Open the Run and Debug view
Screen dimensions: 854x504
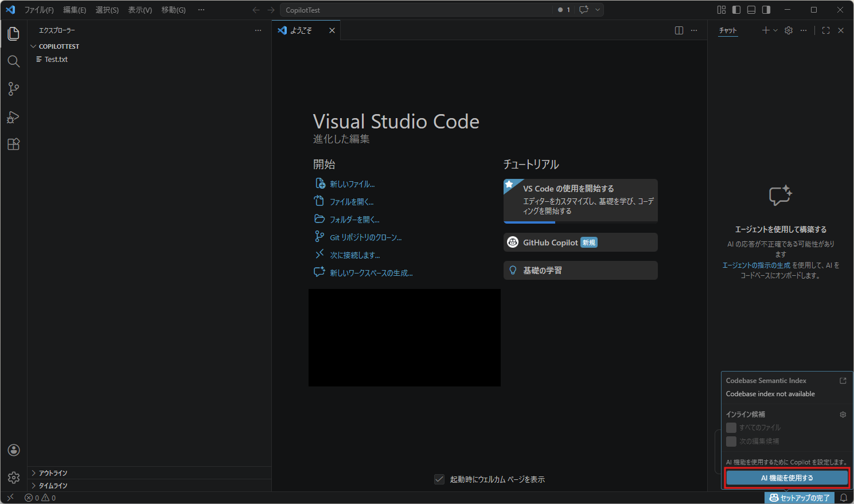[x=14, y=117]
